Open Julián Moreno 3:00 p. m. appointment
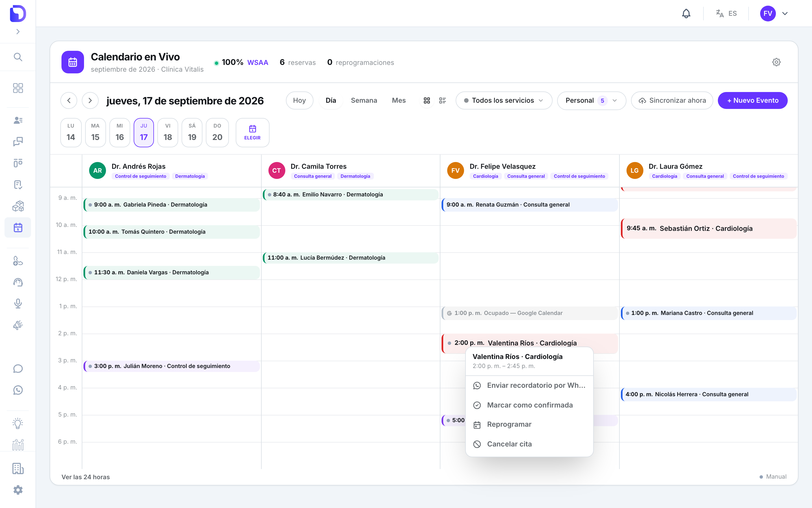812x508 pixels. click(x=172, y=366)
